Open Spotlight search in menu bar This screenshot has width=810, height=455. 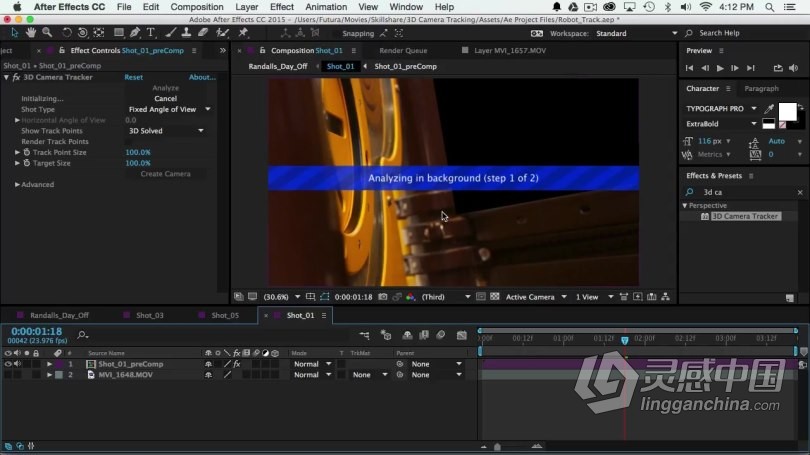[770, 7]
